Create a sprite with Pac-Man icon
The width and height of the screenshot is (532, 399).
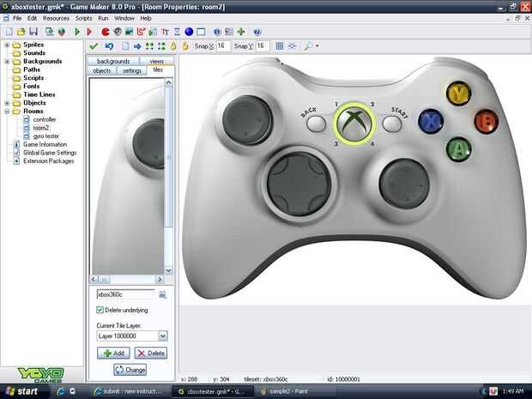106,32
